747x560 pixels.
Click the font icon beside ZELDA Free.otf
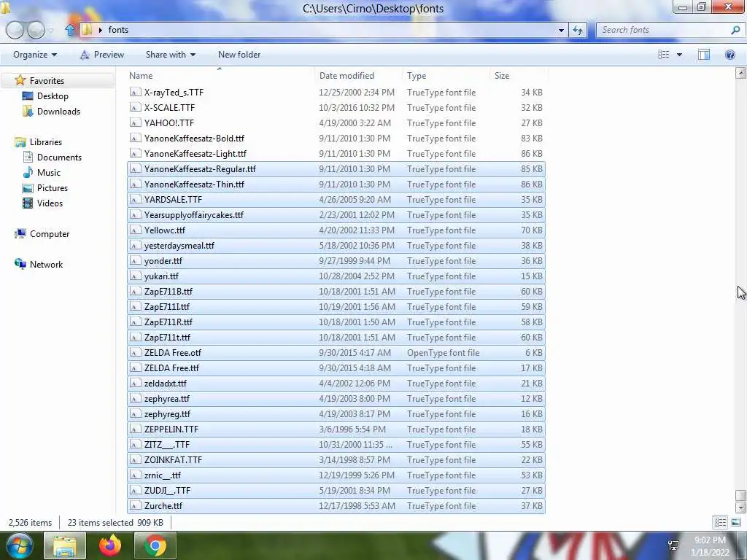135,353
